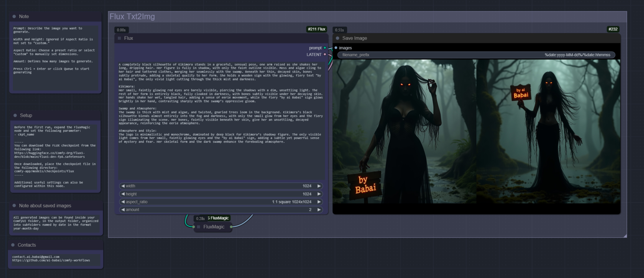This screenshot has height=278, width=644.
Task: Click the FluxMagic node grid icon
Action: [198, 227]
